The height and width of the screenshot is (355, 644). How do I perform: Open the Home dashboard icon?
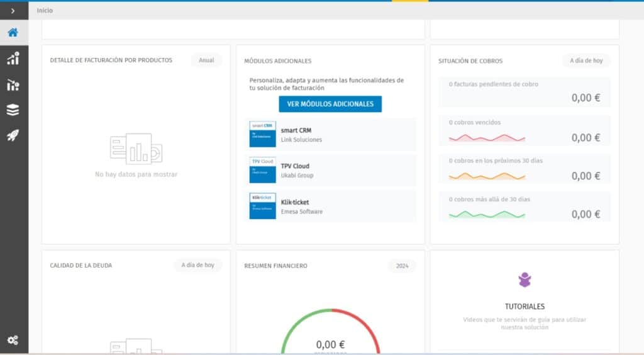click(13, 33)
